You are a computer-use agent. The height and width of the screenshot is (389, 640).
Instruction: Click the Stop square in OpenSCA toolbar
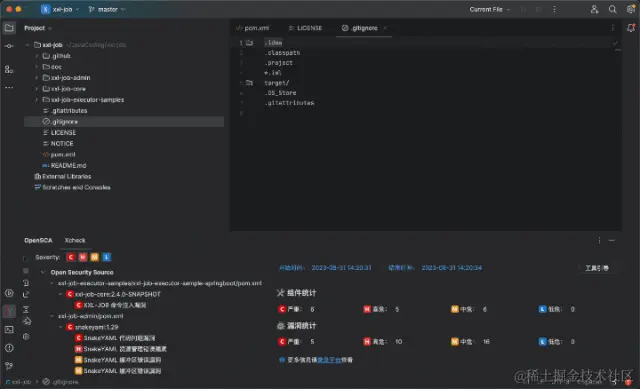(26, 271)
